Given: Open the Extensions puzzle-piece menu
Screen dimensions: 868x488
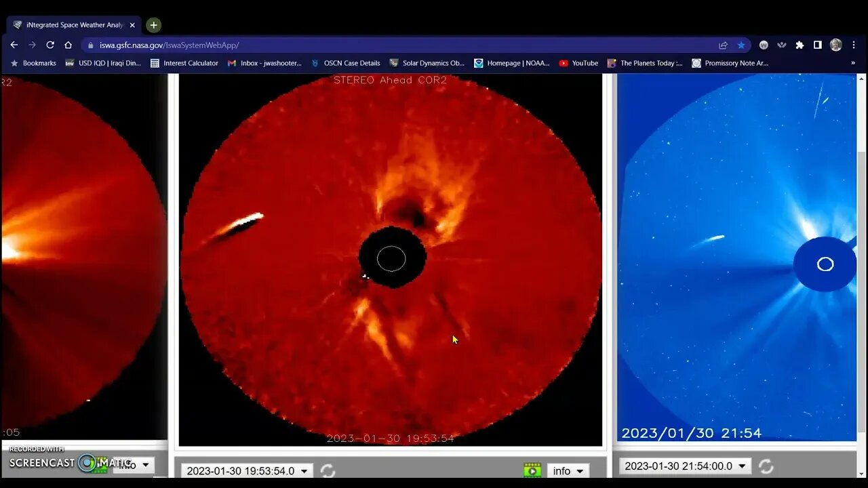Looking at the screenshot, I should pyautogui.click(x=800, y=45).
